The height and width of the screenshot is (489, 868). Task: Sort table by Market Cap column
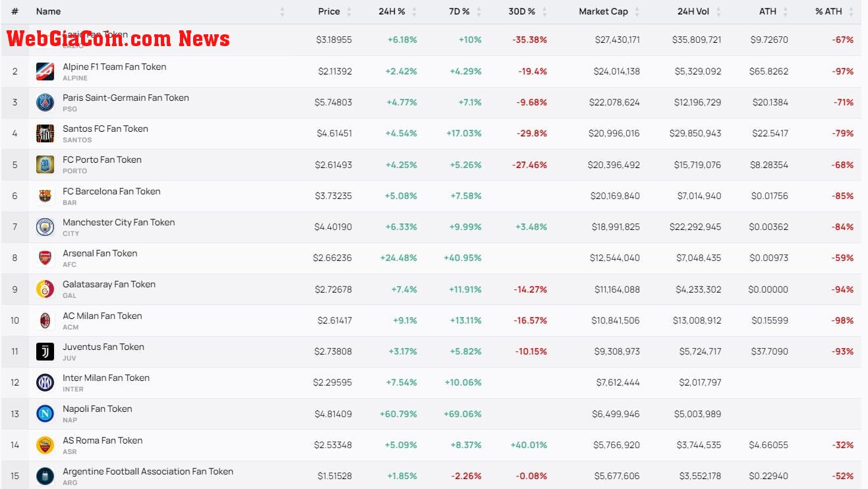(x=603, y=11)
